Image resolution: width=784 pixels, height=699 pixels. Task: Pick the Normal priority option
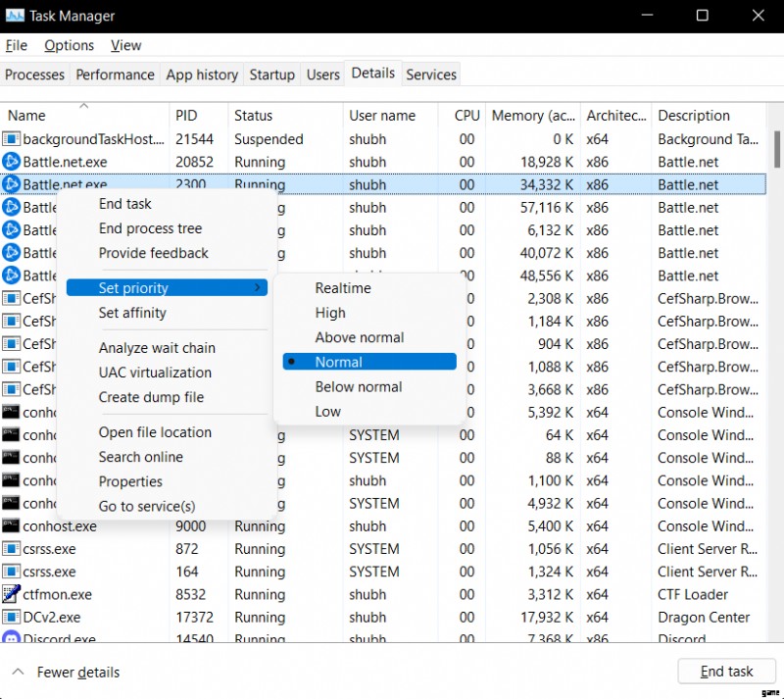[x=369, y=362]
